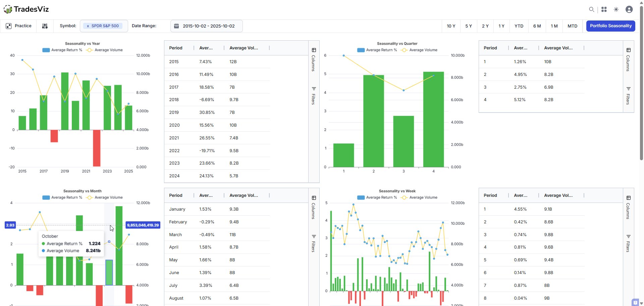Click the calendar icon in date range
This screenshot has height=306, width=644.
click(176, 26)
